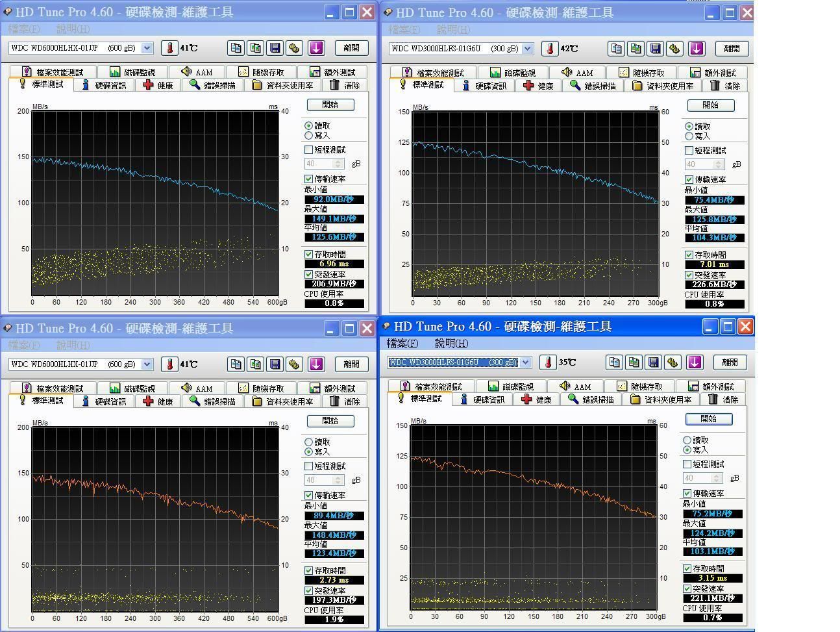Enable 短程測試 checkbox in 600 GB read-test window

pyautogui.click(x=309, y=149)
